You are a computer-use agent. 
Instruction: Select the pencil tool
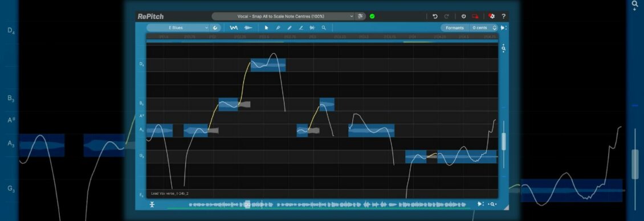pyautogui.click(x=290, y=27)
